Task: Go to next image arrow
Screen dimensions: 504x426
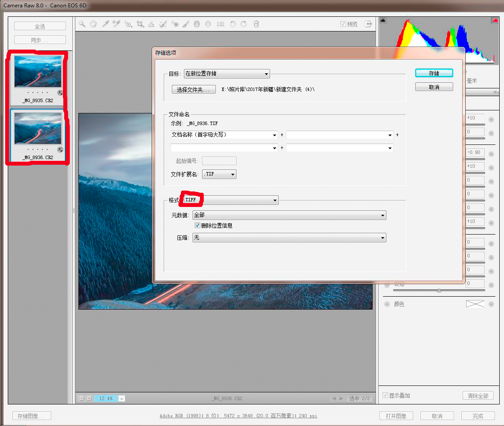Action: (x=341, y=398)
